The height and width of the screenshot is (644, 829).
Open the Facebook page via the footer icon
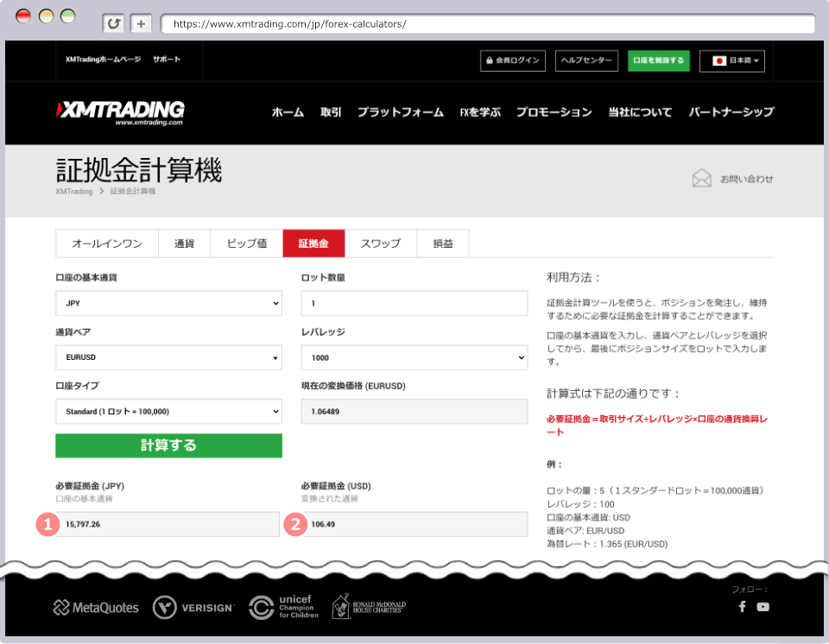click(742, 607)
